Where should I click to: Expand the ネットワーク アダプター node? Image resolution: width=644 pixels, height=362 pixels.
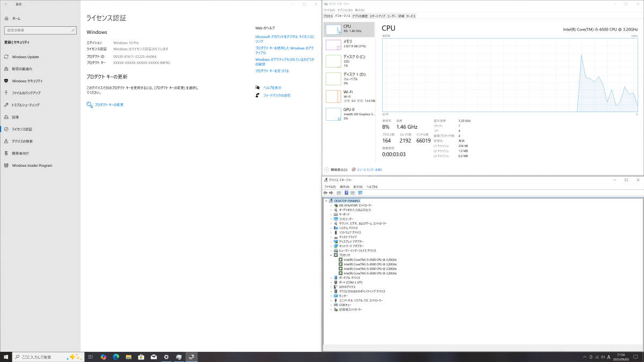[x=331, y=246]
